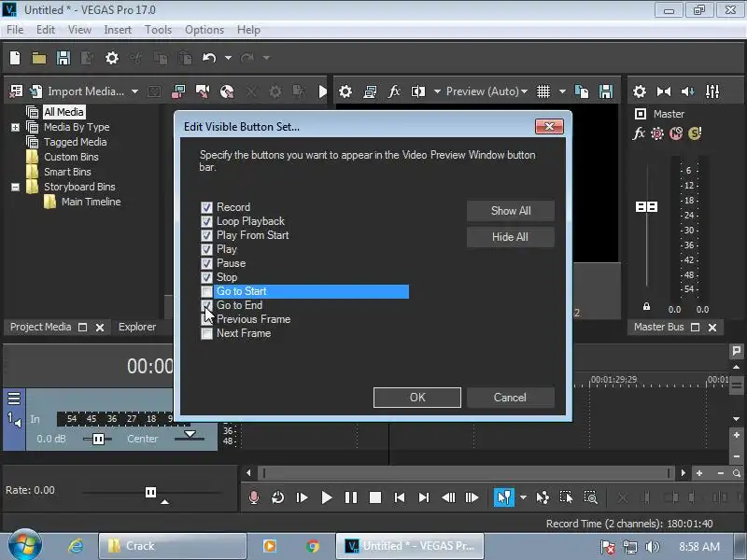This screenshot has height=560, width=747.
Task: Open the Normal Edit tool dropdown arrow
Action: [x=523, y=497]
